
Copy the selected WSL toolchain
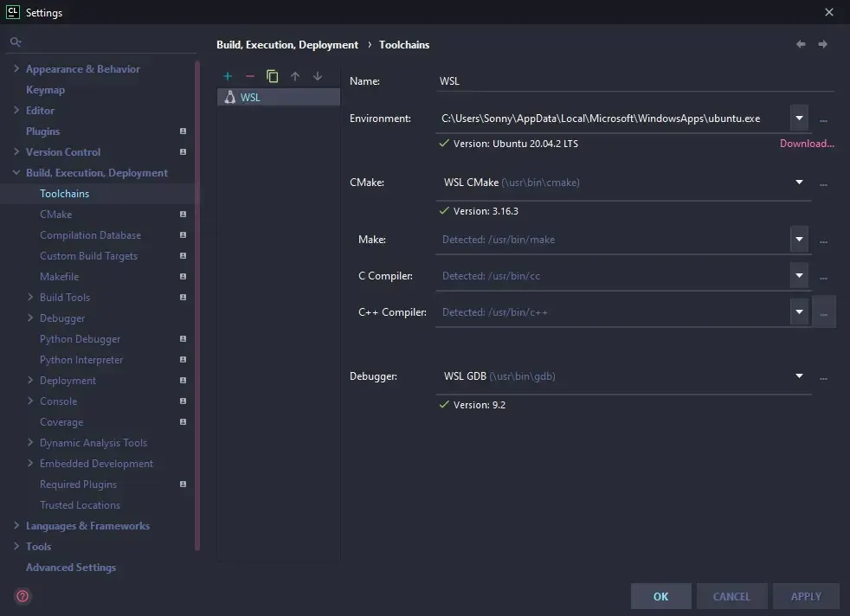(273, 76)
